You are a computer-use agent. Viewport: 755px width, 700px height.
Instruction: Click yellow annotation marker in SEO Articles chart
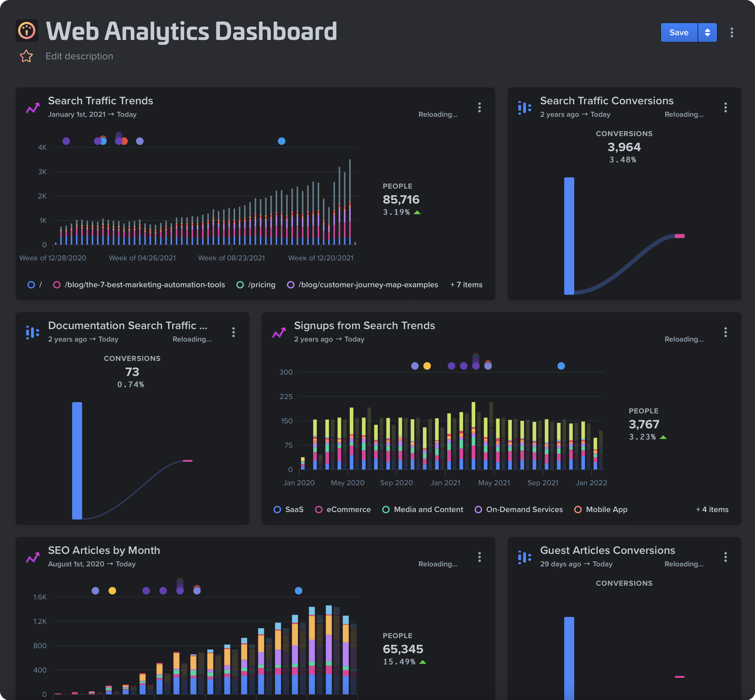click(112, 590)
